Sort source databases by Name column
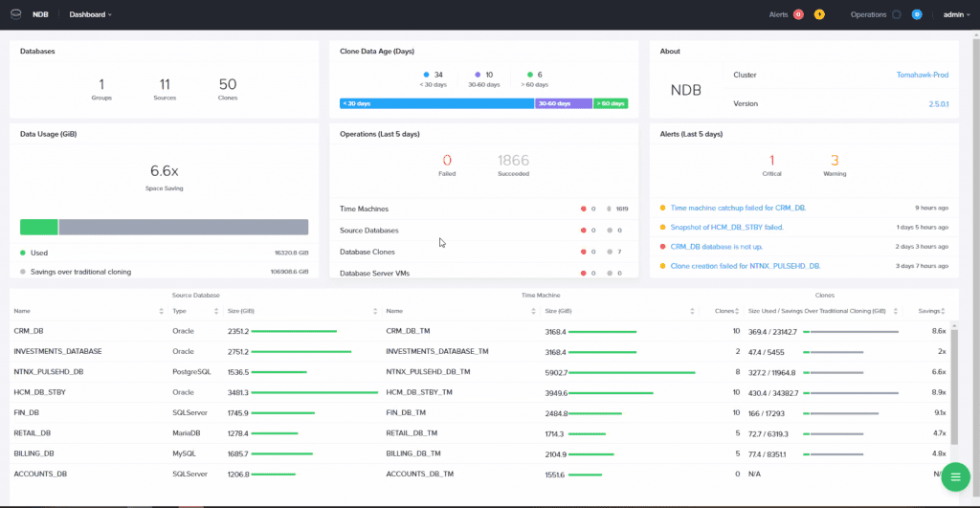The height and width of the screenshot is (508, 980). click(x=161, y=311)
